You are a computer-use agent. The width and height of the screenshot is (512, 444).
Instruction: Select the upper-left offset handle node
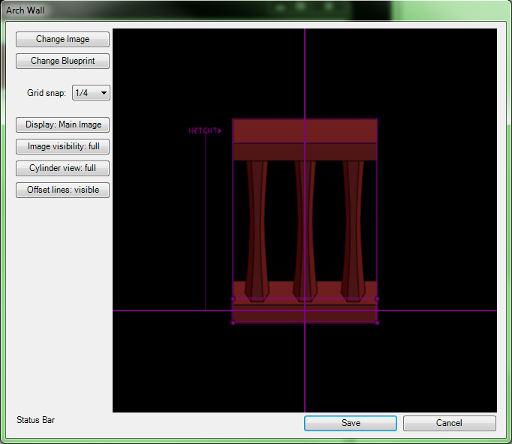pyautogui.click(x=233, y=299)
